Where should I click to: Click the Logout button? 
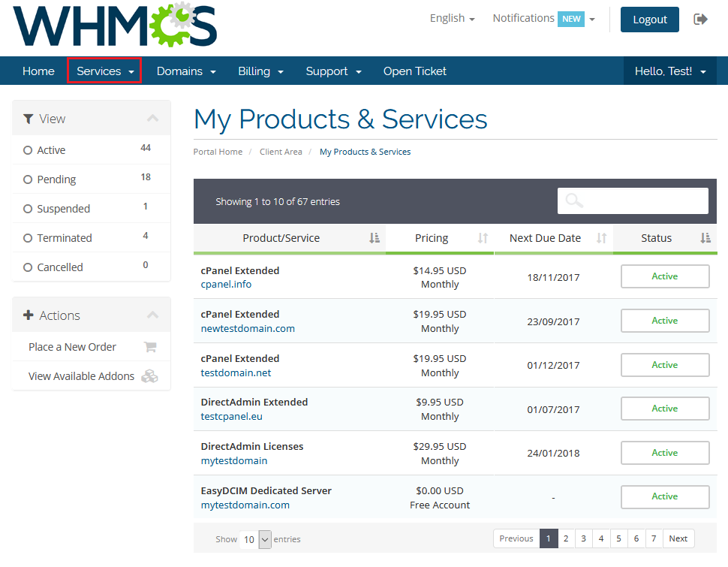[x=649, y=20]
